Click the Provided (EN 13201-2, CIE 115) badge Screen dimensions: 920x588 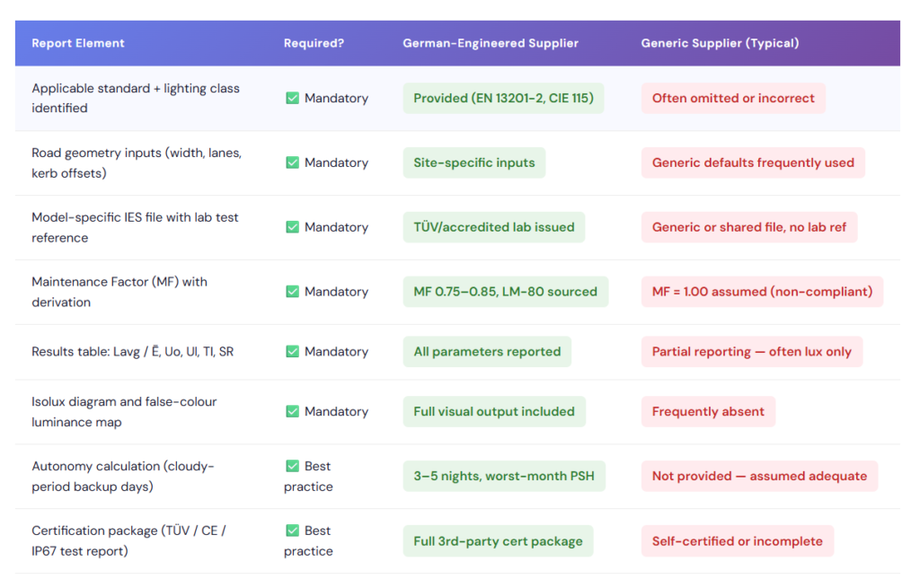click(x=503, y=98)
